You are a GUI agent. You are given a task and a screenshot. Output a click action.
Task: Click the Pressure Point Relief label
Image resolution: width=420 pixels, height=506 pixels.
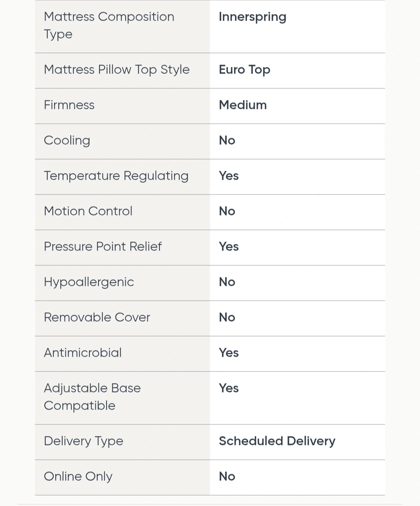pyautogui.click(x=103, y=247)
